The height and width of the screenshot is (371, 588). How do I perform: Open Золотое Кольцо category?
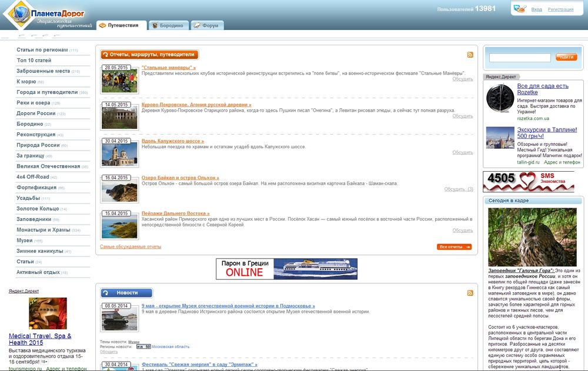click(38, 209)
